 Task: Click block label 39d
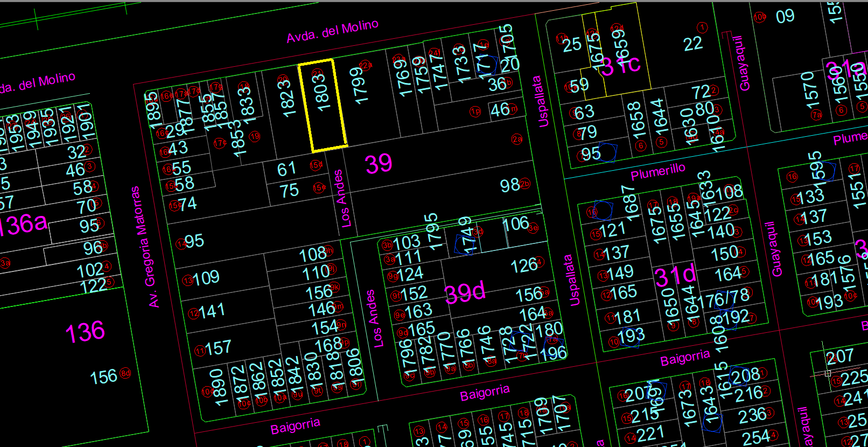(x=465, y=294)
